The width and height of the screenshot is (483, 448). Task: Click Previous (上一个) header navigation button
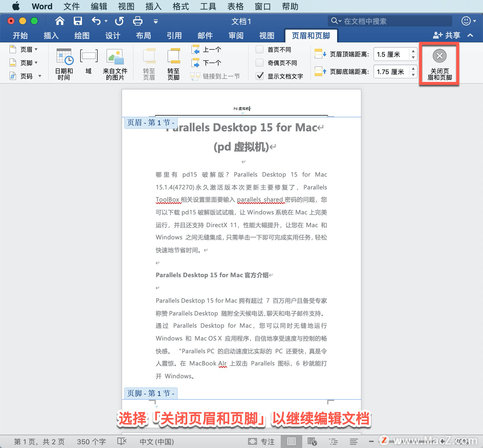click(x=207, y=50)
